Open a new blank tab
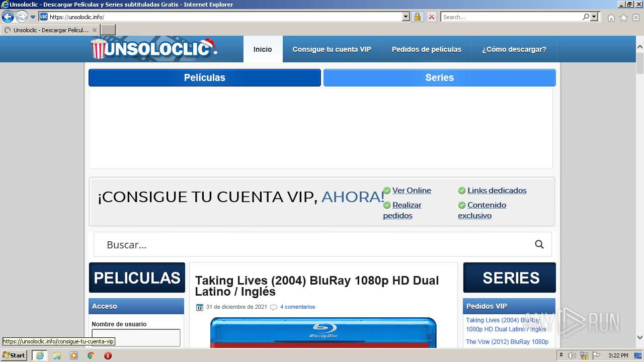644x362 pixels. 108,30
